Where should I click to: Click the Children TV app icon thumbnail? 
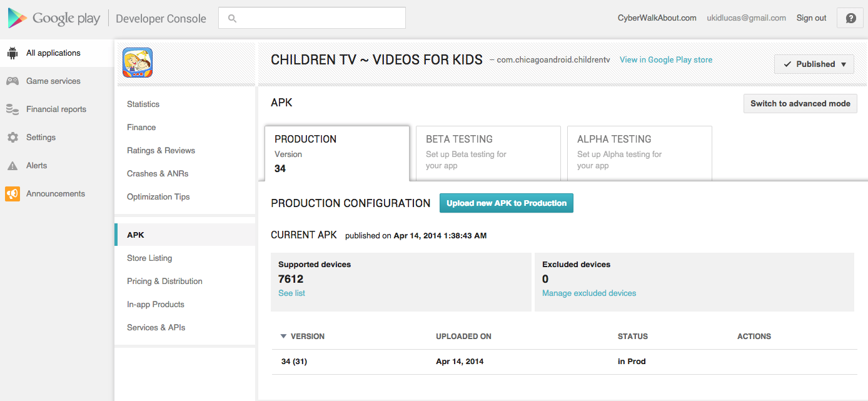click(138, 63)
